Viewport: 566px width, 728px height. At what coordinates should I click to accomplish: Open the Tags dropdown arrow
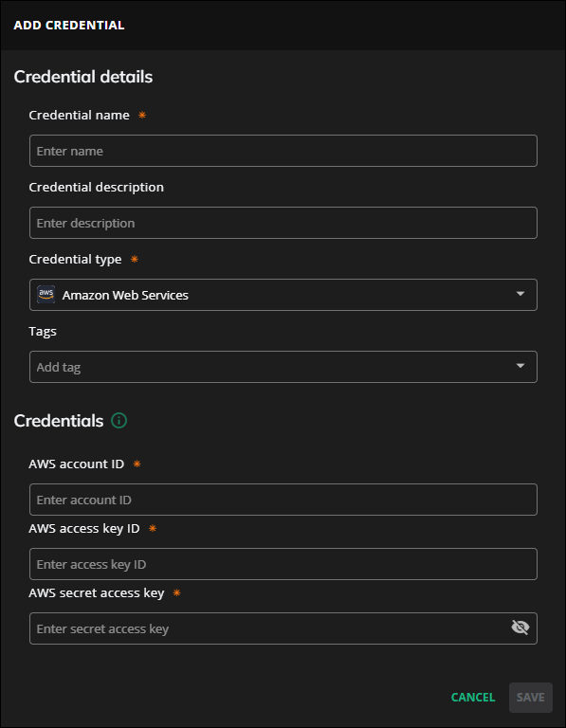[x=520, y=366]
